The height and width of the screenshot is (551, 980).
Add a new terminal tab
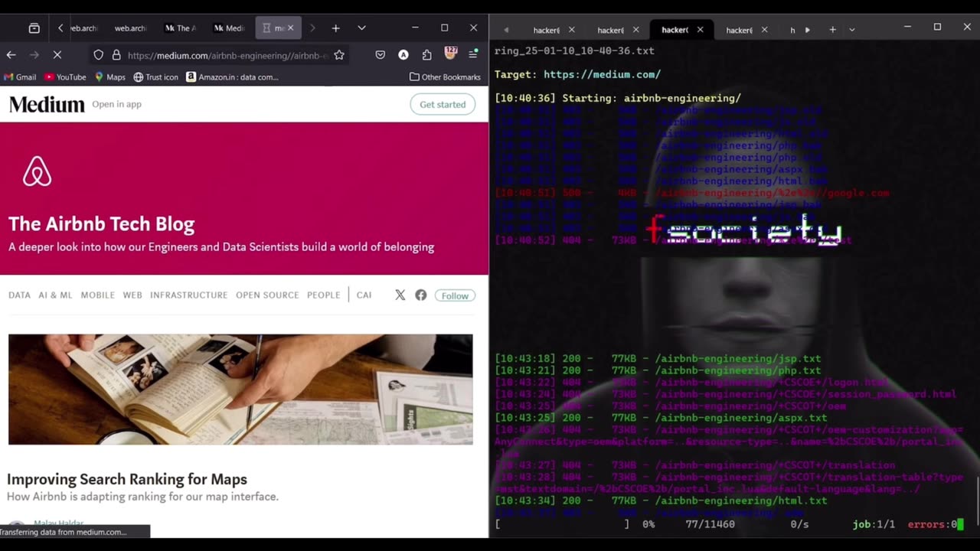[x=832, y=30]
